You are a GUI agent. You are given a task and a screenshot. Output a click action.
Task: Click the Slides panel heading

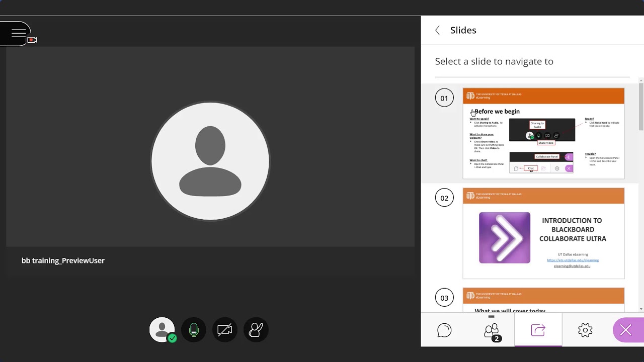pyautogui.click(x=463, y=30)
